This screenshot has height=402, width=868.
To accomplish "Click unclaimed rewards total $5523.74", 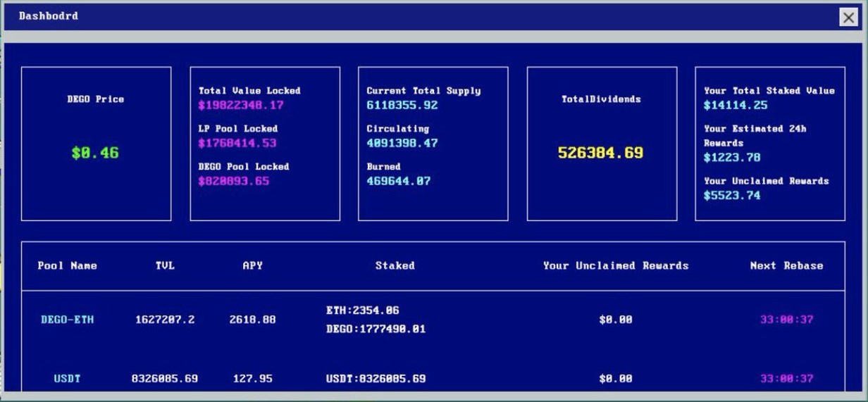I will (732, 196).
